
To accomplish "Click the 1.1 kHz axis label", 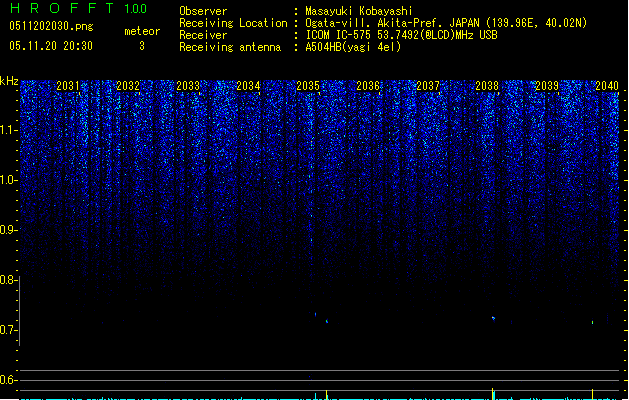I will [8, 130].
